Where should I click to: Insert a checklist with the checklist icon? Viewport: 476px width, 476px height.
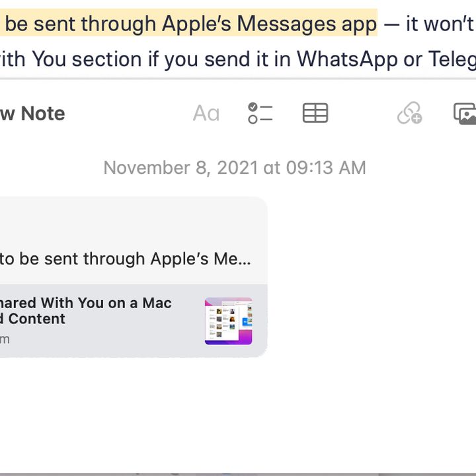[260, 113]
